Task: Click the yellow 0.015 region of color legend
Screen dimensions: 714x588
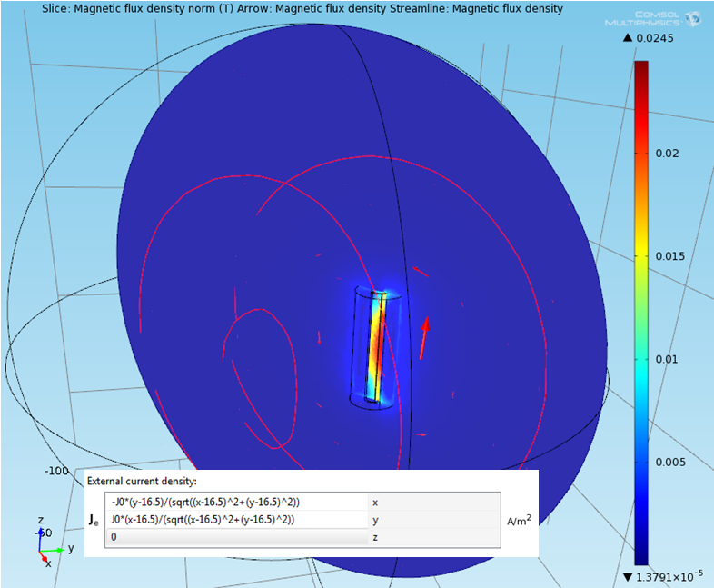Action: tap(641, 256)
